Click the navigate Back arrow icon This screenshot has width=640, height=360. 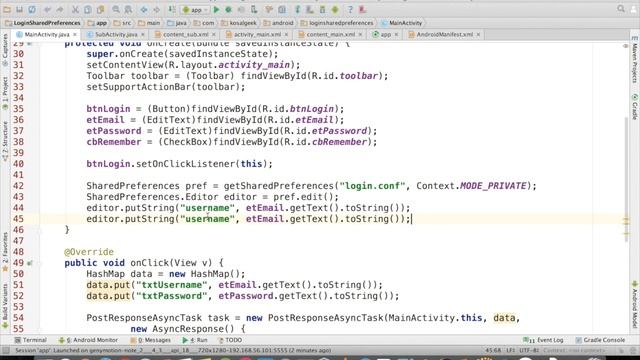144,9
